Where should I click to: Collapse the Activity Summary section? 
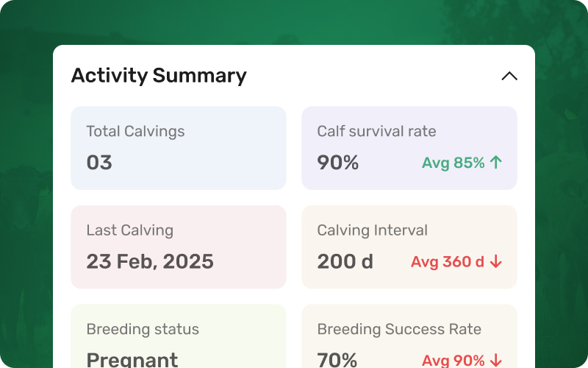[509, 76]
